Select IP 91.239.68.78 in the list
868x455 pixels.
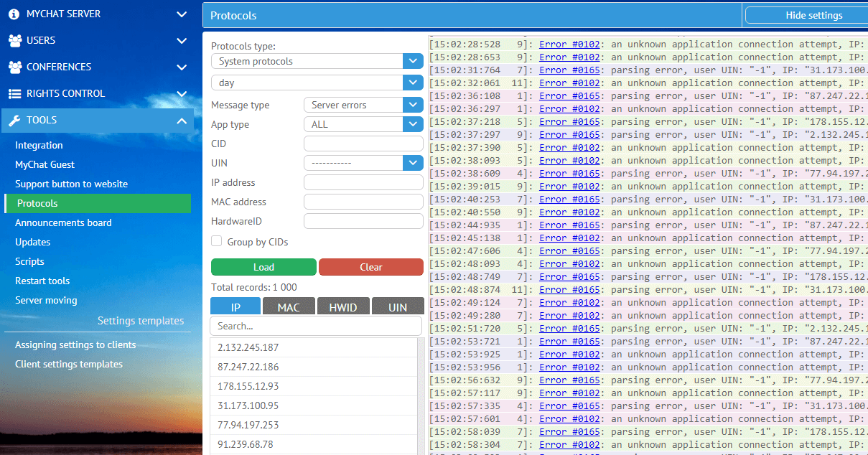coord(313,444)
